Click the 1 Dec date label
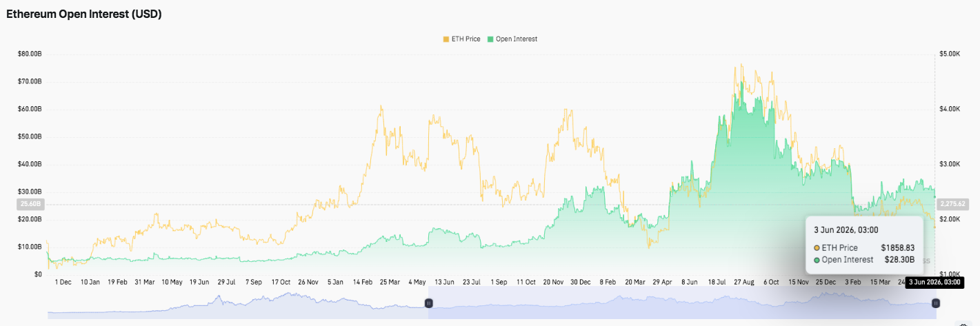The height and width of the screenshot is (326, 980). coord(63,282)
